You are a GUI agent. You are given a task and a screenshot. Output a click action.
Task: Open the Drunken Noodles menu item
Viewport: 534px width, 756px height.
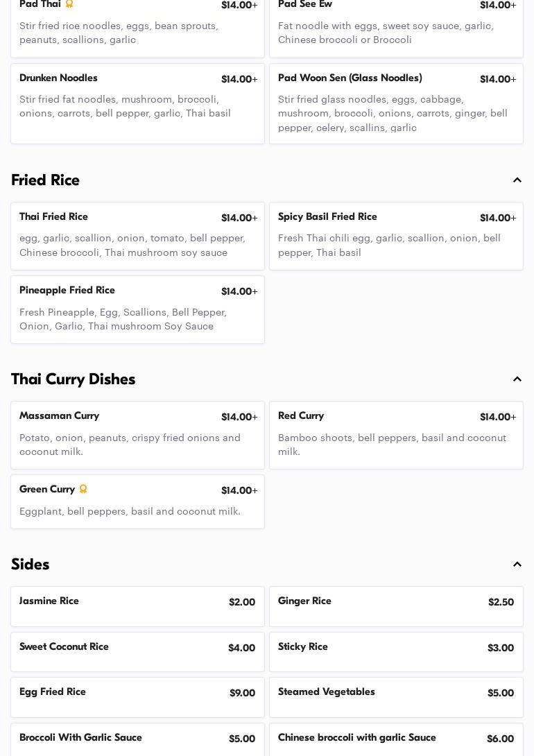(137, 103)
